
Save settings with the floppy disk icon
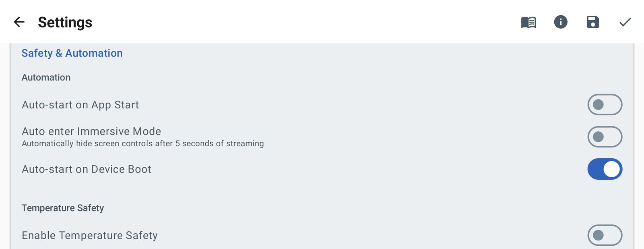pyautogui.click(x=593, y=22)
